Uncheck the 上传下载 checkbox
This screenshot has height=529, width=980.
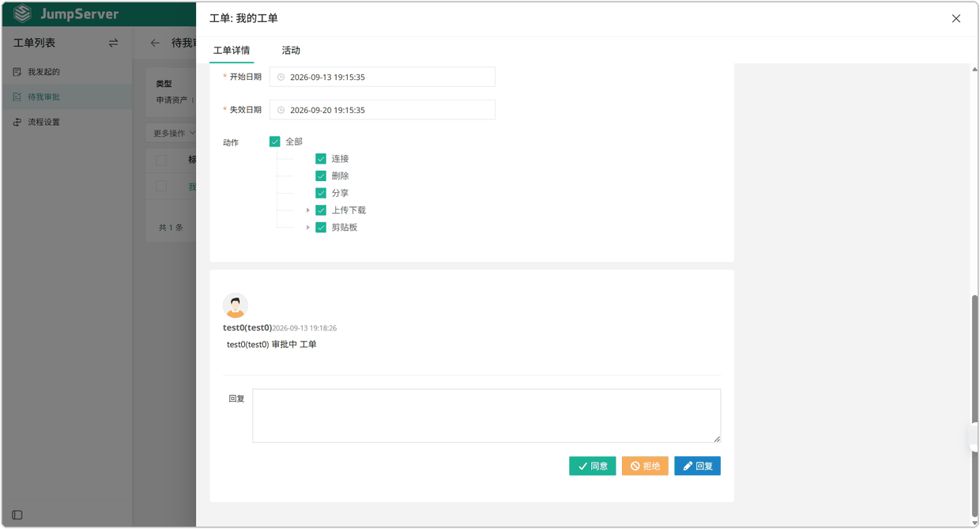coord(321,210)
